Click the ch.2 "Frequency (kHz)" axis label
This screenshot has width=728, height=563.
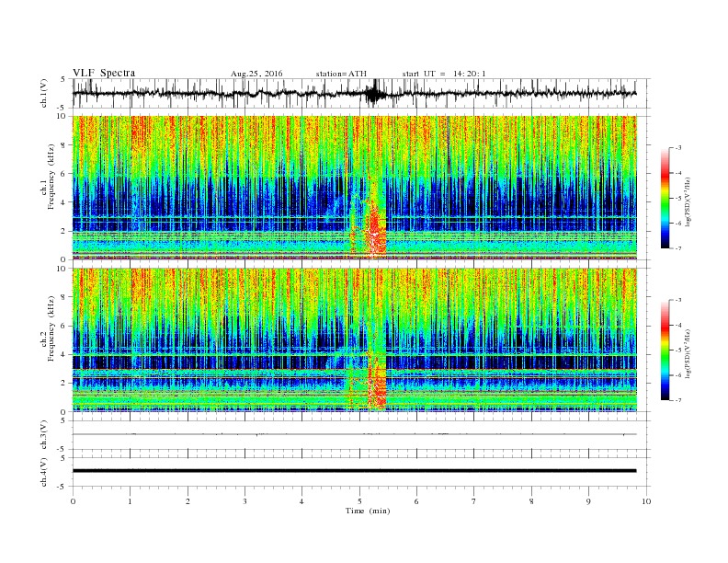[x=51, y=329]
